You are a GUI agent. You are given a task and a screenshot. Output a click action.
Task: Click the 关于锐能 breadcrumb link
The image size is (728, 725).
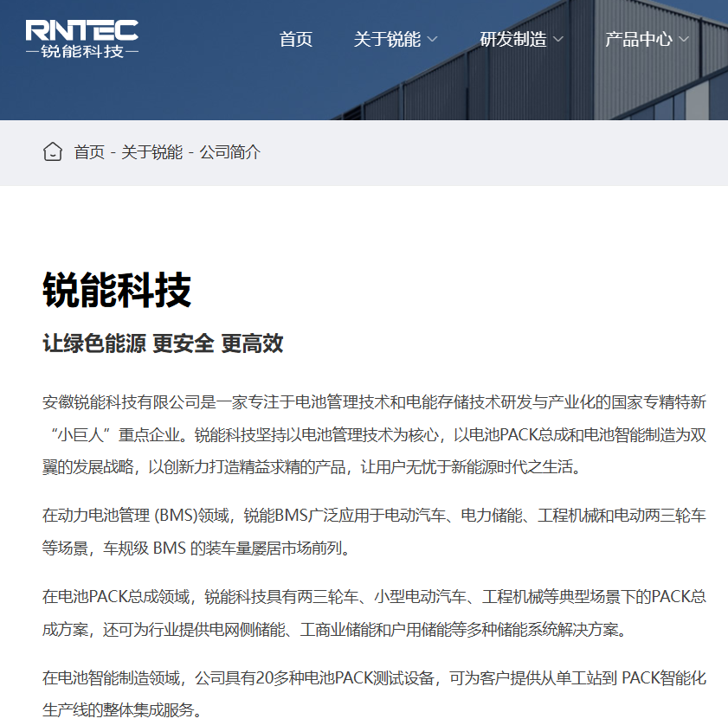click(x=152, y=152)
